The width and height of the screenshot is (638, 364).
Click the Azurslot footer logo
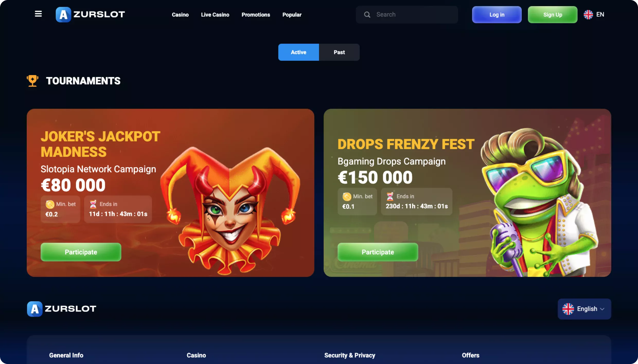coord(62,309)
